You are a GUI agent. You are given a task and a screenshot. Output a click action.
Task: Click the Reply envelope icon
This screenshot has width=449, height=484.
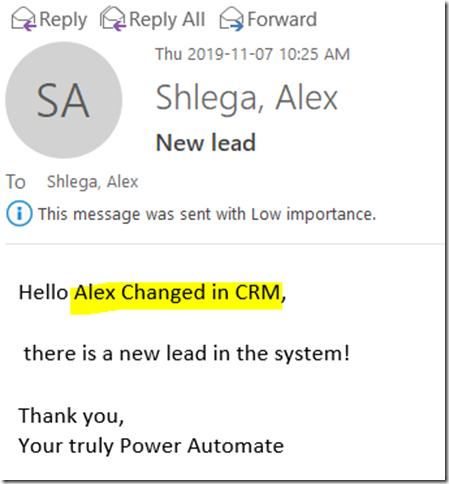click(x=24, y=19)
